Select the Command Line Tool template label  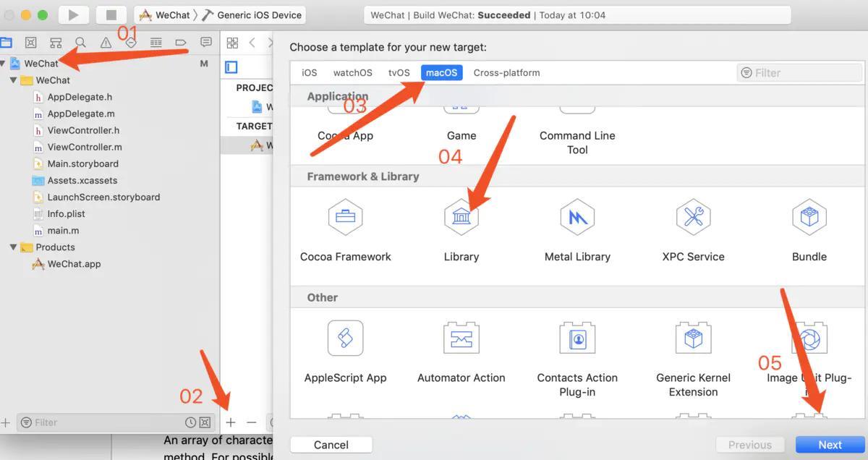coord(577,142)
